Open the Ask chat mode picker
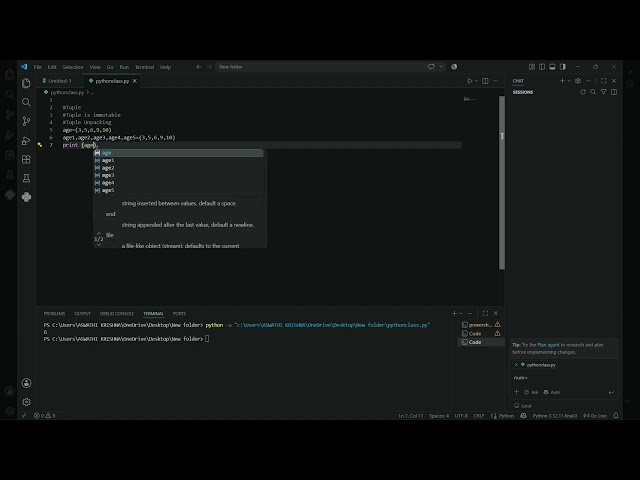The height and width of the screenshot is (480, 640). click(531, 392)
